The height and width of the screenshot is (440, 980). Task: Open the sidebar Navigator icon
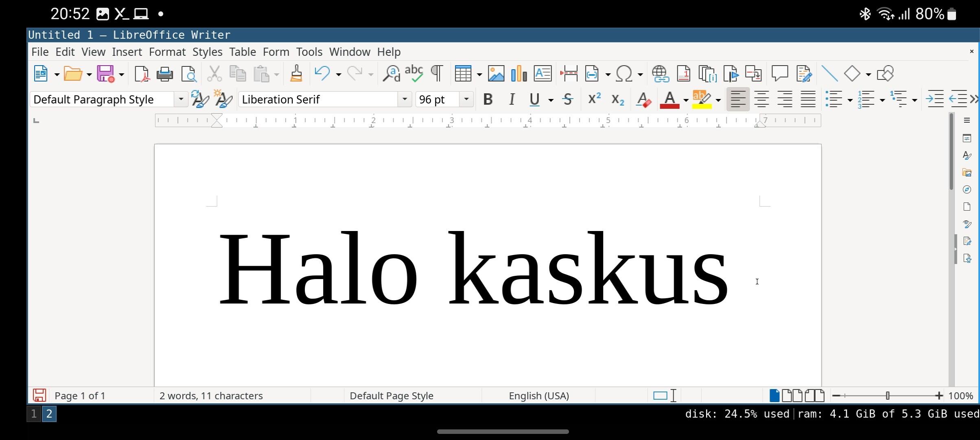tap(967, 189)
